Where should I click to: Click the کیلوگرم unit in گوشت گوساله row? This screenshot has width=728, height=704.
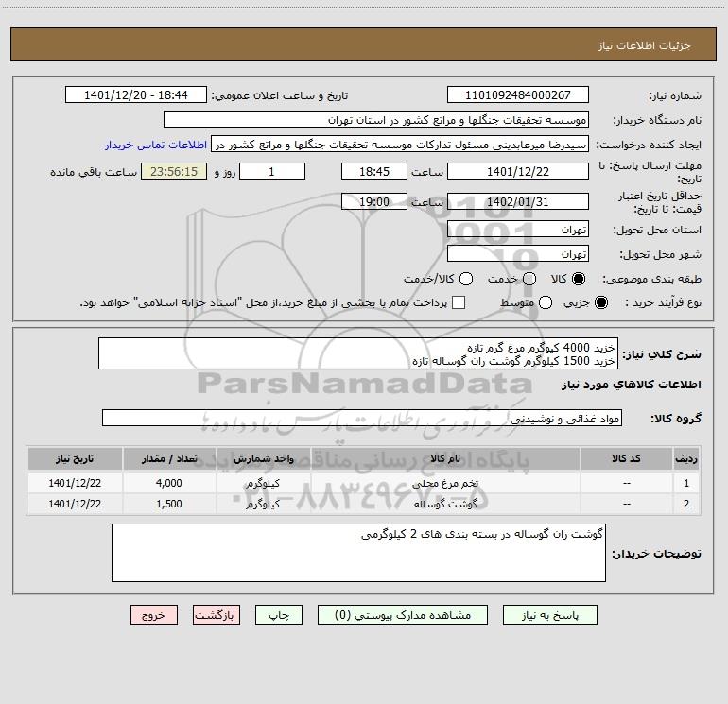point(263,504)
